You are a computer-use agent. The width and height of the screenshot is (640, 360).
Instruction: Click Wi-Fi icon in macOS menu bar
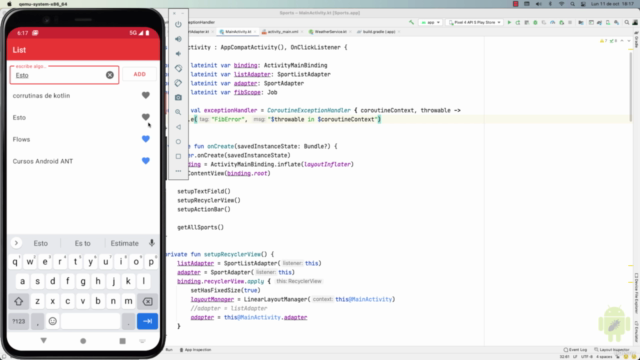tap(561, 4)
